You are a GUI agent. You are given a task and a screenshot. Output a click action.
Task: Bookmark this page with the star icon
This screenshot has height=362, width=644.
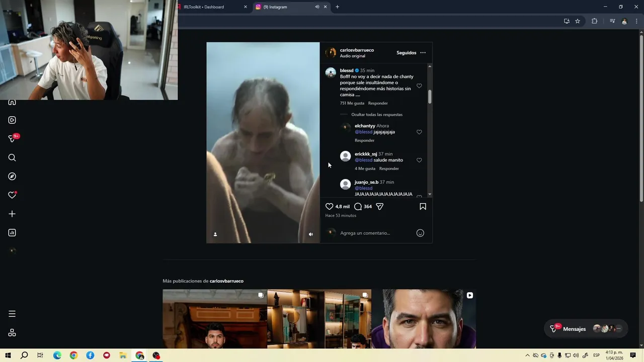click(578, 21)
